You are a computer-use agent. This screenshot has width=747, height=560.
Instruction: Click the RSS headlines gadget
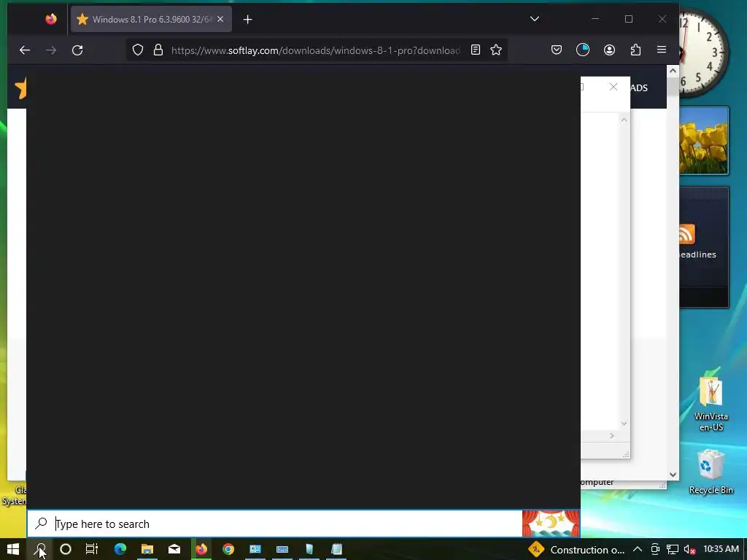[704, 247]
